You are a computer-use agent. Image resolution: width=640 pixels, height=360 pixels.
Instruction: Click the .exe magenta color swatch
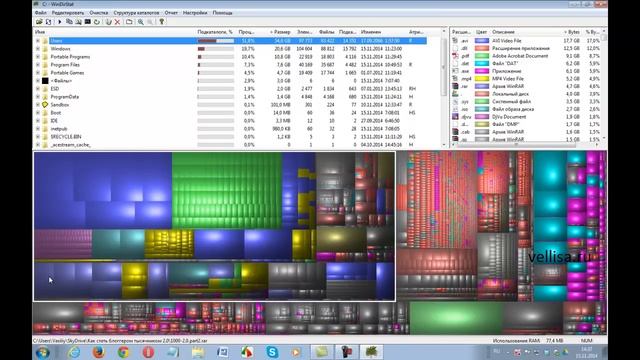[x=482, y=71]
